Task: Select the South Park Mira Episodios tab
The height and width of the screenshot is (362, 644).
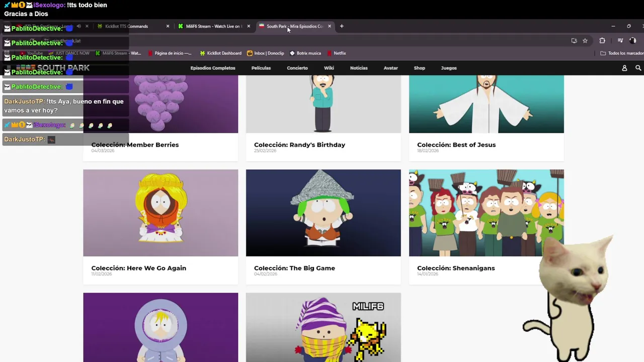Action: point(294,26)
